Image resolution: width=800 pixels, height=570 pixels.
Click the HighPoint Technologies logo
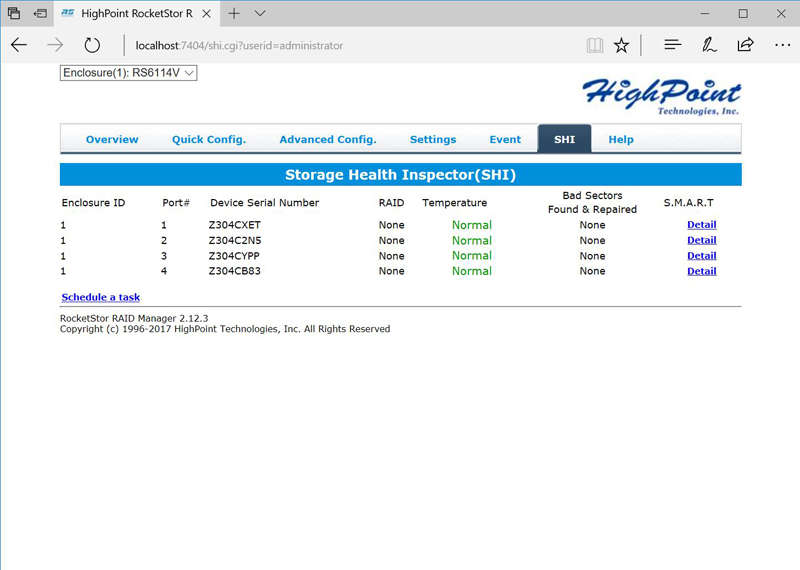click(662, 97)
